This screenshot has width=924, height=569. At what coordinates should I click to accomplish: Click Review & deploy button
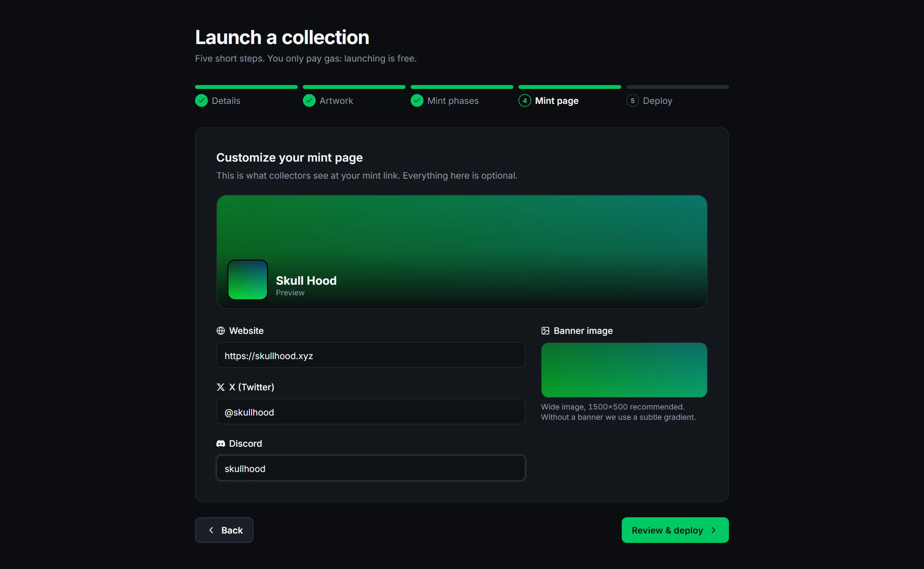click(675, 530)
